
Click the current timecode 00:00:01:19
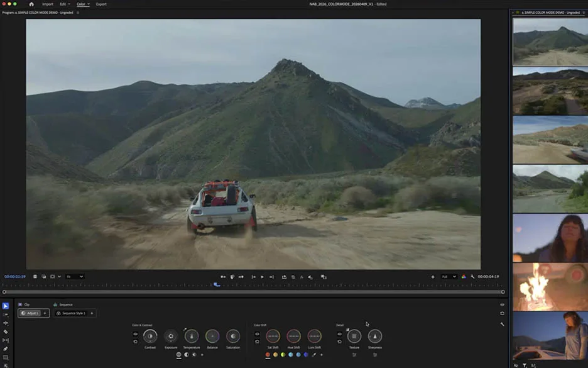point(15,276)
